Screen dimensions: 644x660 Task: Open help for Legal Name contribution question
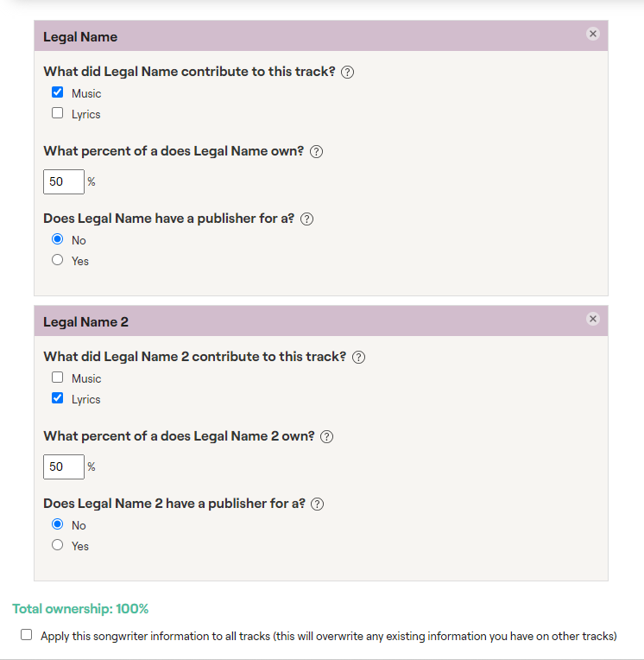347,73
